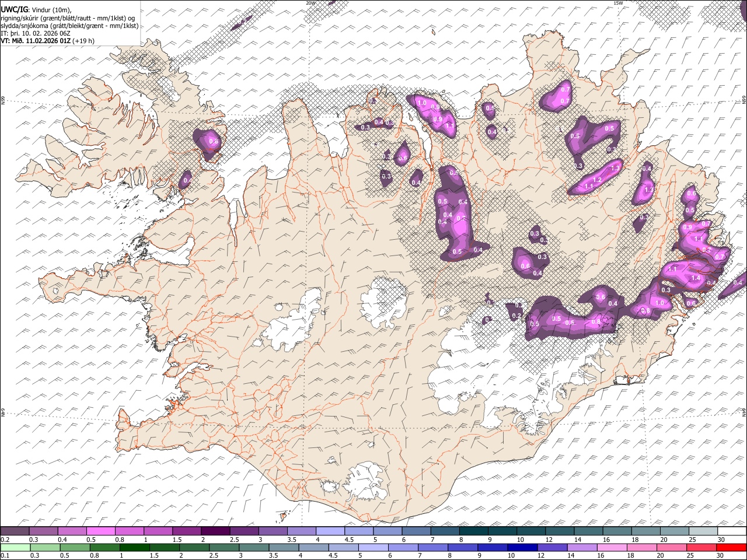Pick the deep blue 10 swatch in the lower legend

tap(523, 548)
